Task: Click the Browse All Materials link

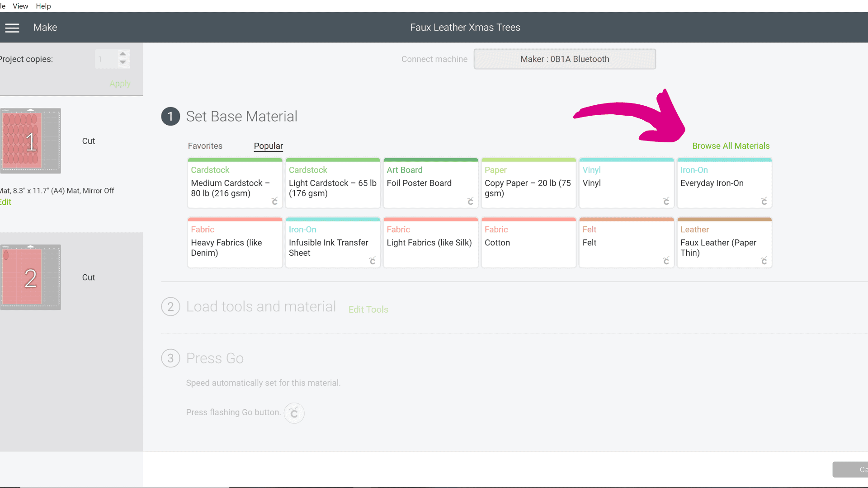Action: pos(731,145)
